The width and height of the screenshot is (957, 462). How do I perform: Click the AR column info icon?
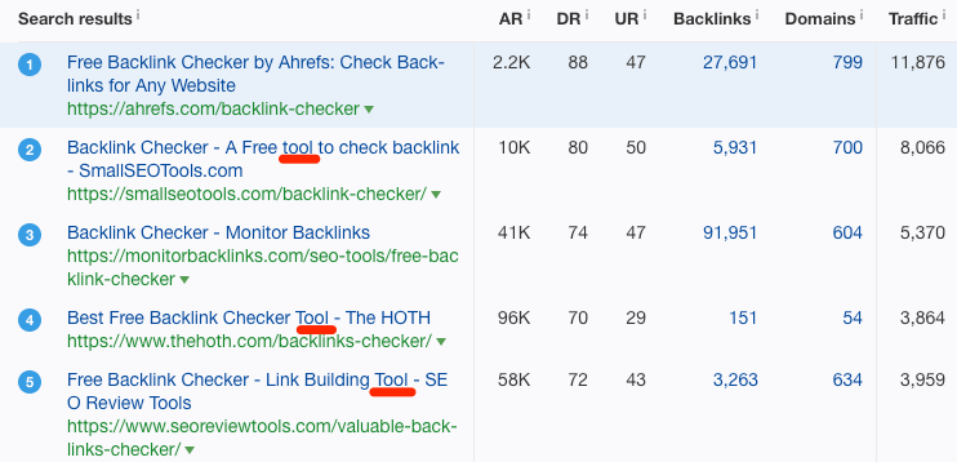528,15
